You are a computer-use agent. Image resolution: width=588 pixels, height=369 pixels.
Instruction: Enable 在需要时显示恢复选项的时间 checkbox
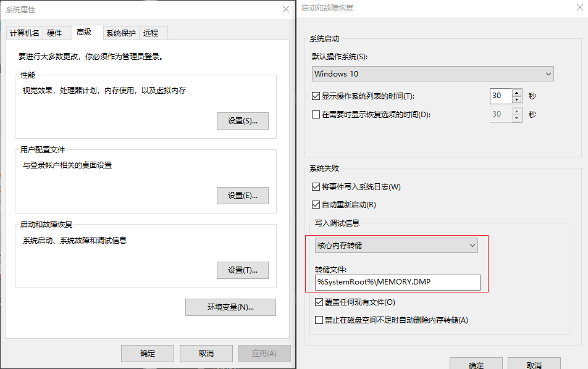(316, 115)
